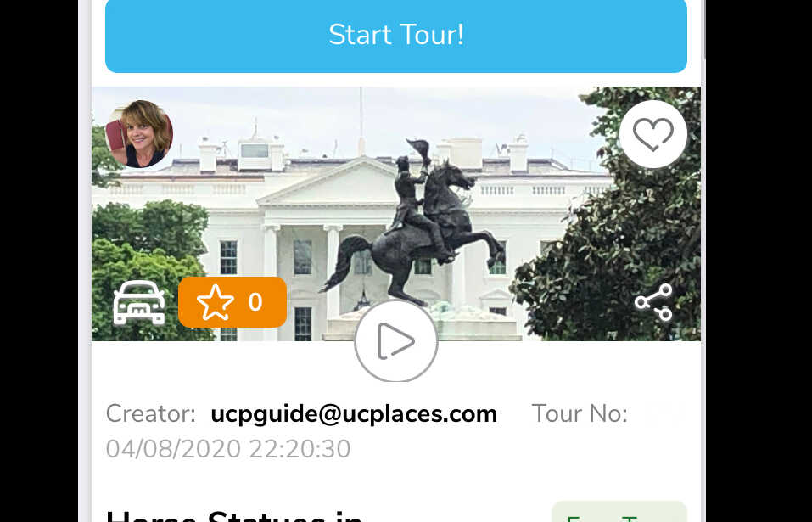
Task: Click the green tour badge beside the title
Action: (619, 512)
